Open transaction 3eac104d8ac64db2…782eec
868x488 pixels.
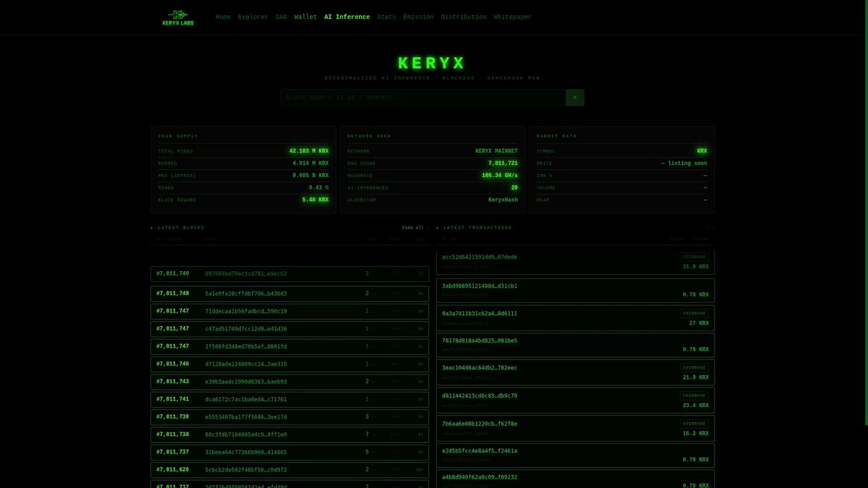tap(480, 368)
